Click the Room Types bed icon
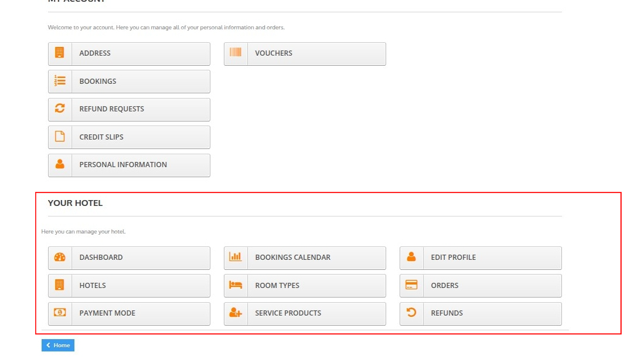 coord(236,285)
